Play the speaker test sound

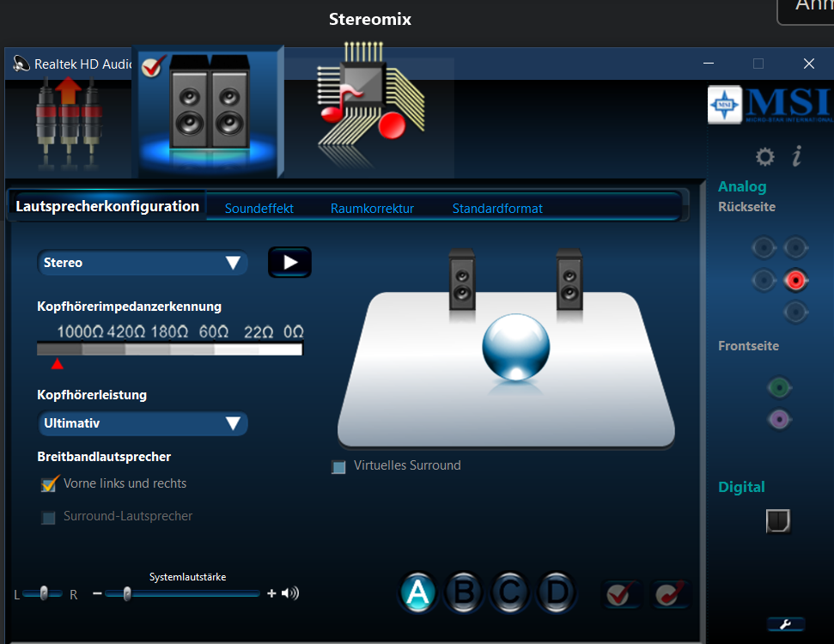coord(289,262)
